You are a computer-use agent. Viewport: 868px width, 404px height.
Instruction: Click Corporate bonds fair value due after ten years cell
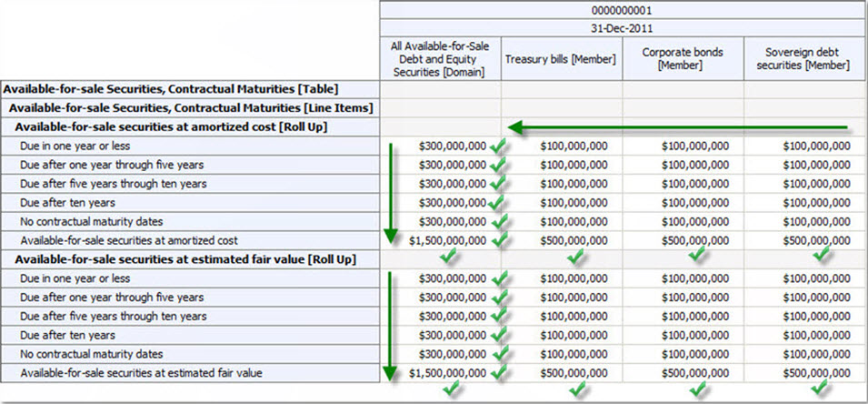tap(683, 335)
